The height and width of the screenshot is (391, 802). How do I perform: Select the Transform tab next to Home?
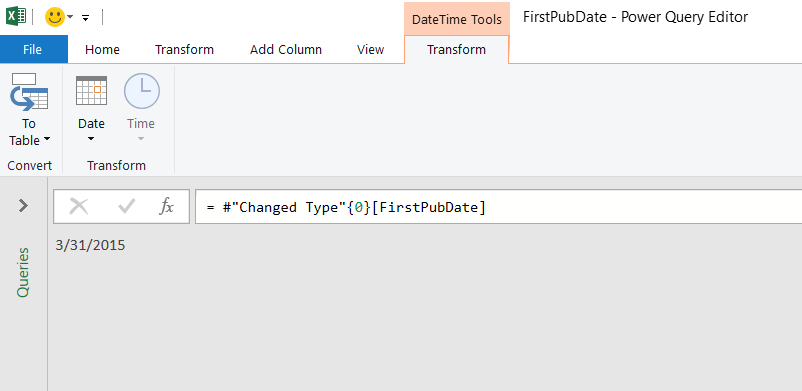[x=184, y=50]
